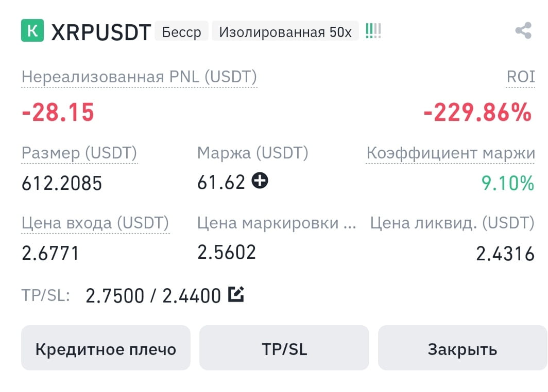Show info for Размер (USDT)
This screenshot has width=548, height=392.
click(x=79, y=153)
